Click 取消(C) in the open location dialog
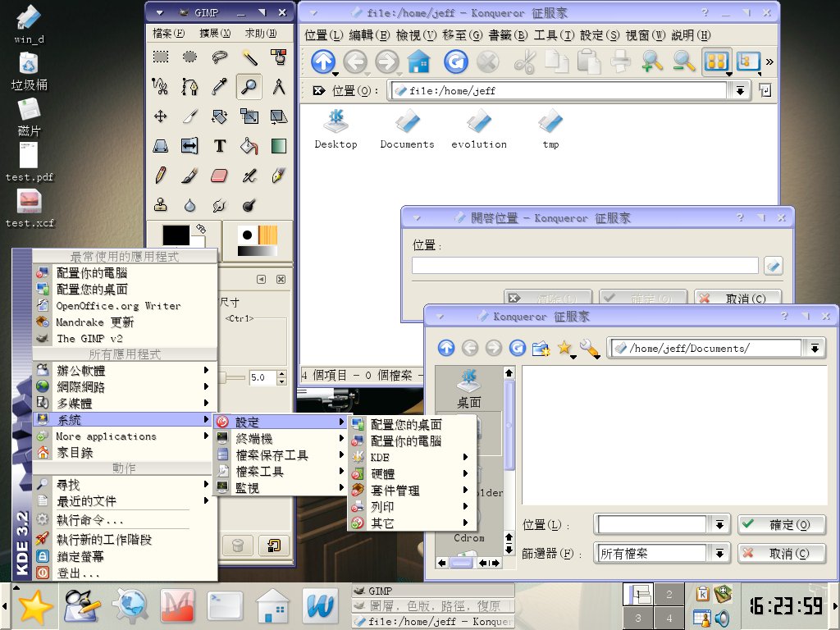The height and width of the screenshot is (630, 840). coord(738,298)
